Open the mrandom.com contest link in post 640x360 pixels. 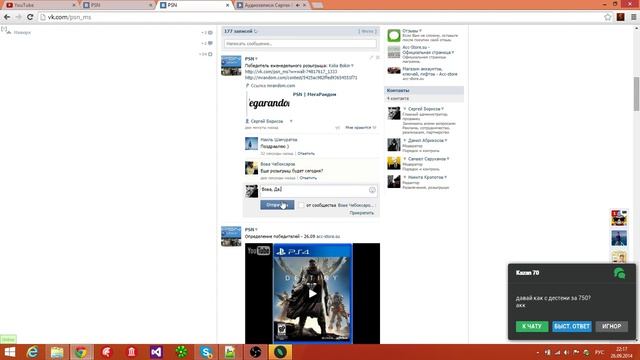tap(301, 77)
